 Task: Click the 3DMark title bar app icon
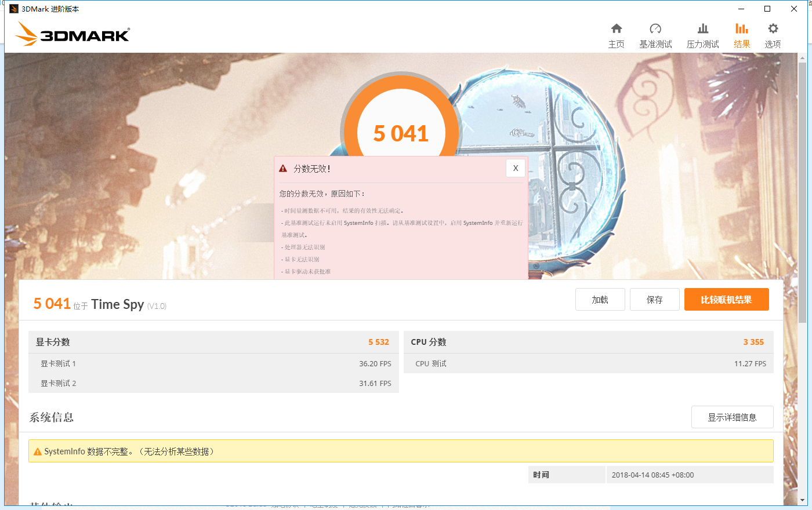click(14, 9)
